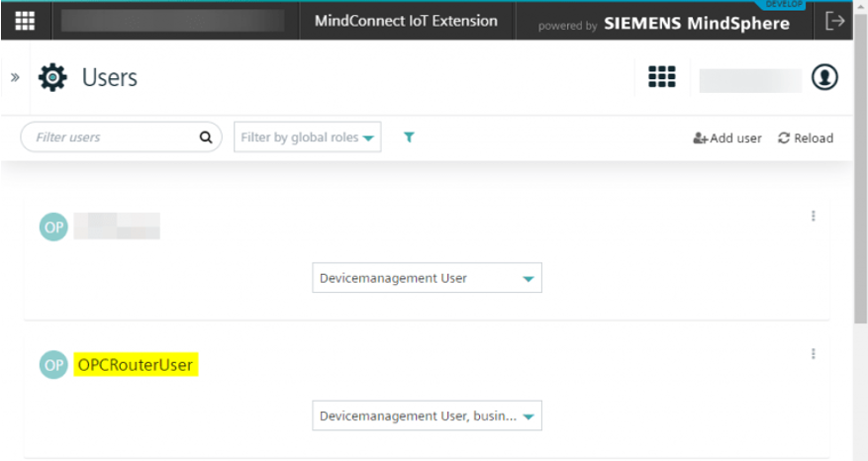This screenshot has height=461, width=868.
Task: Open the first user's three-dot menu
Action: click(814, 216)
